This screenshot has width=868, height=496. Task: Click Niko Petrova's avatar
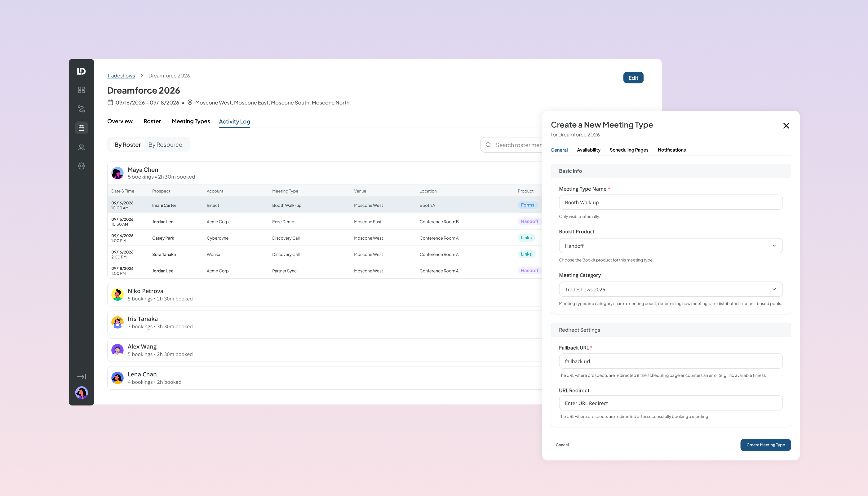117,295
